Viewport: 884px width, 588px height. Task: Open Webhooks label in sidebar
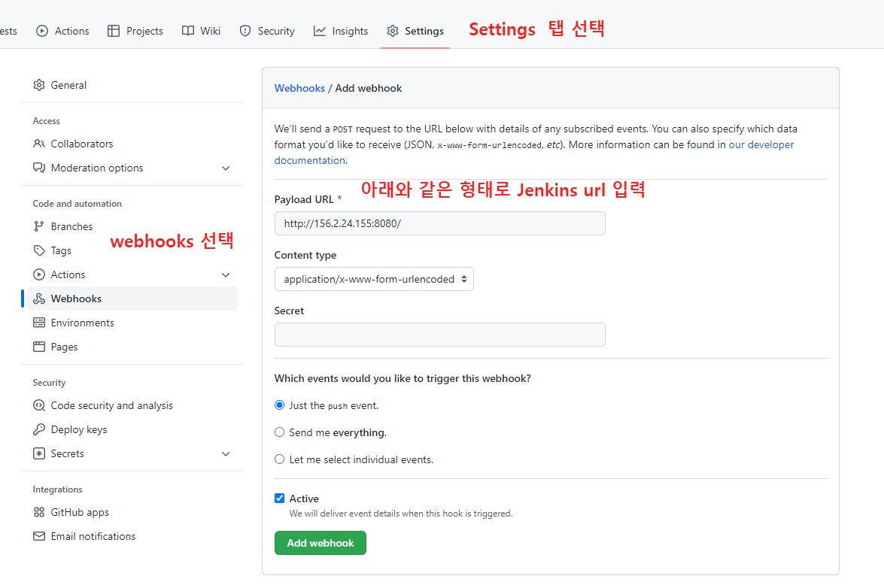[x=76, y=299]
